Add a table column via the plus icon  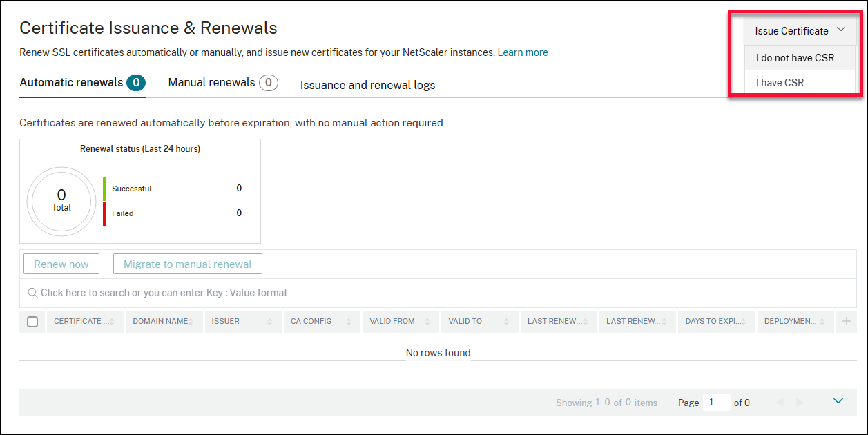846,321
